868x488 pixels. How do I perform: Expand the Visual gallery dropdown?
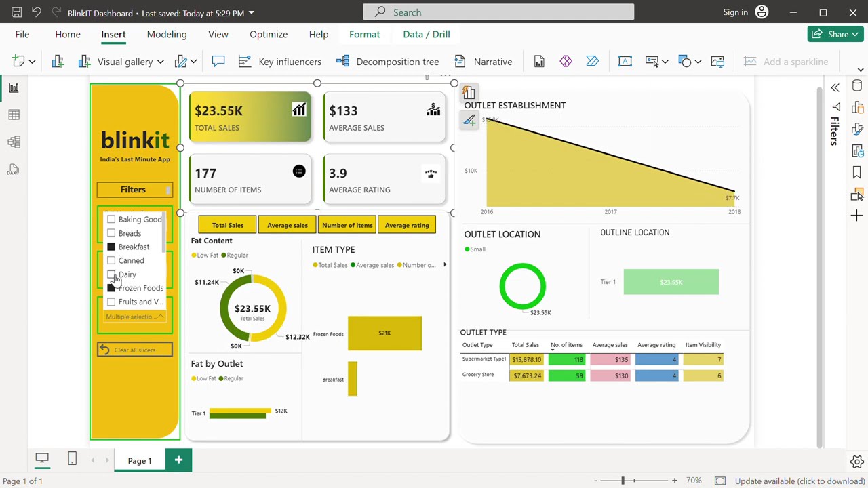pyautogui.click(x=160, y=62)
